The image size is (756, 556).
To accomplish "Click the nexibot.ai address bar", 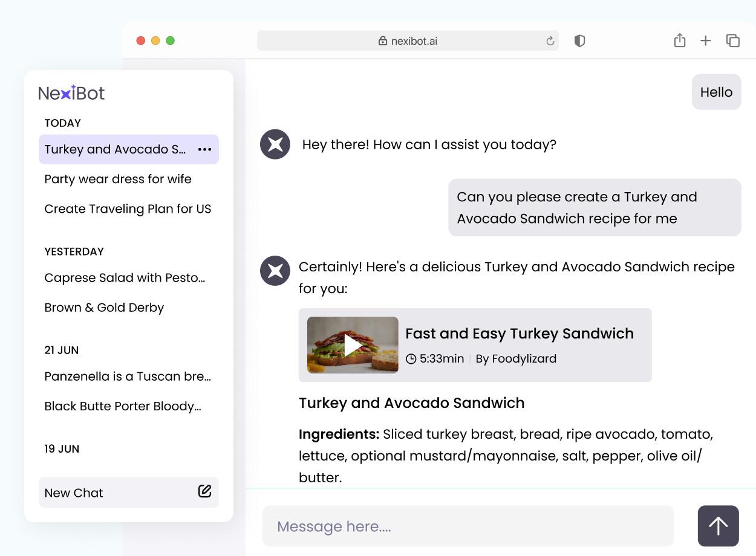I will pos(408,41).
